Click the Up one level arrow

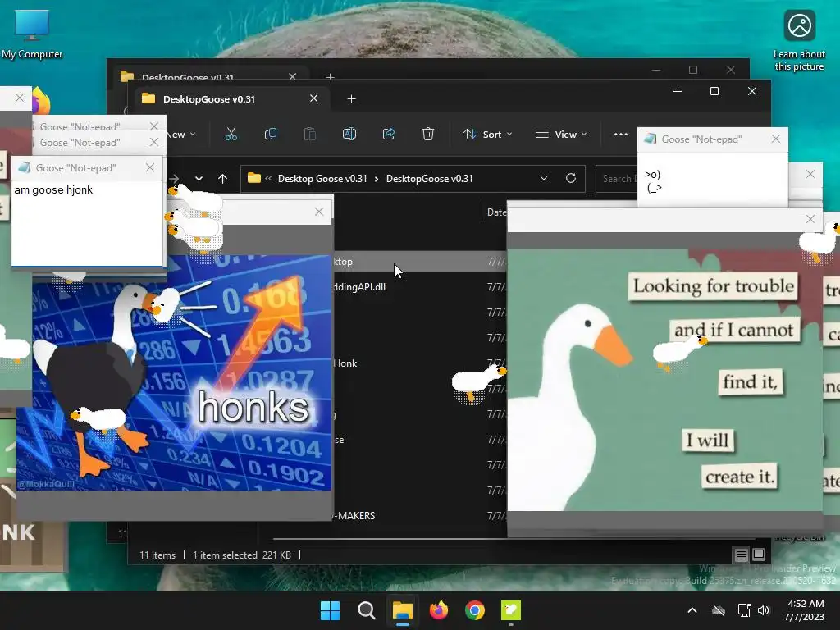click(x=222, y=178)
